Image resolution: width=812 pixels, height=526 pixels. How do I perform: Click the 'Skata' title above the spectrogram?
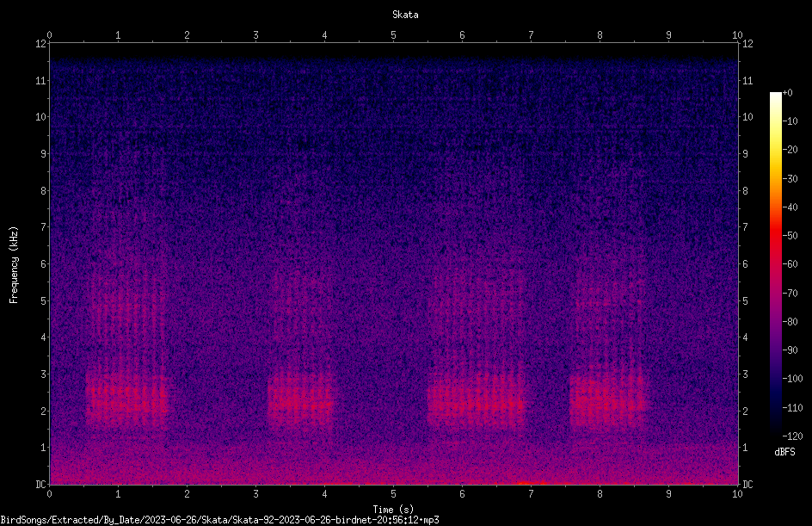pyautogui.click(x=405, y=15)
